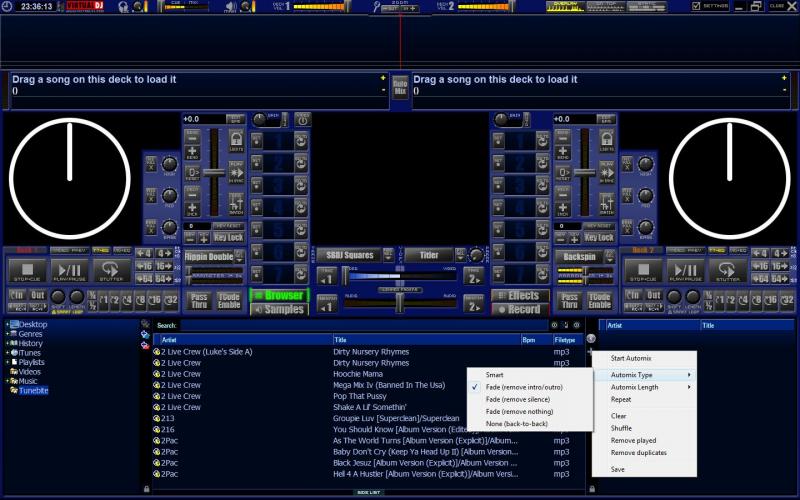Toggle Key Lock on the right deck

599,238
